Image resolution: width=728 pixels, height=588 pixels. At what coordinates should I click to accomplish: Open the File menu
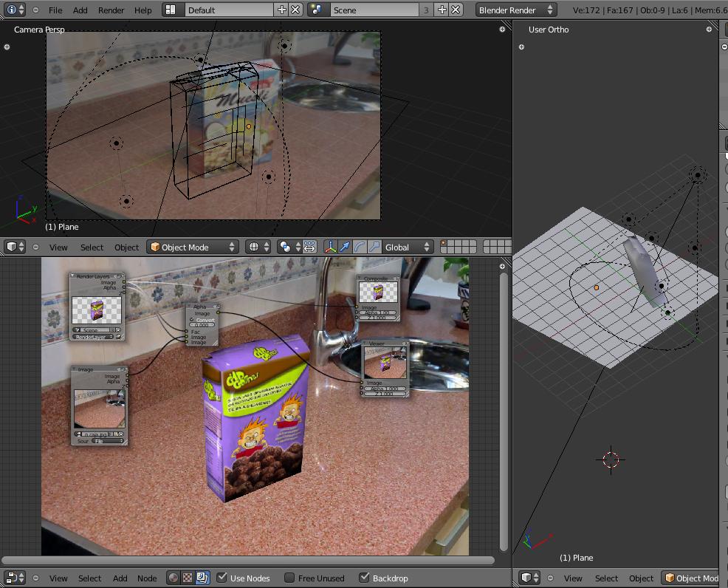pos(55,10)
